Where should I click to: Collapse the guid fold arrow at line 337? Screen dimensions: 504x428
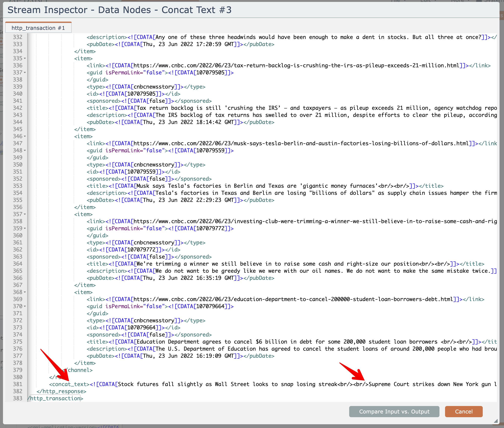coord(25,73)
